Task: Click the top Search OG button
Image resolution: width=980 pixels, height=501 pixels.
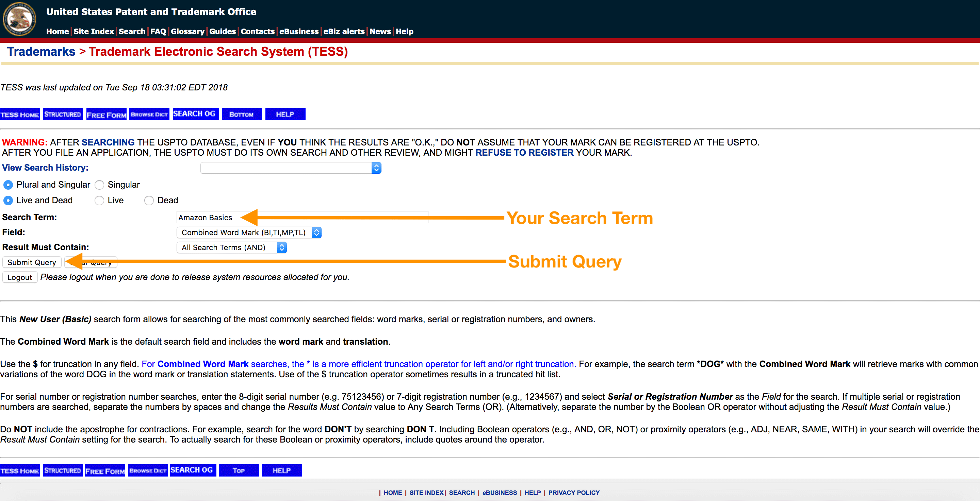Action: pos(195,114)
